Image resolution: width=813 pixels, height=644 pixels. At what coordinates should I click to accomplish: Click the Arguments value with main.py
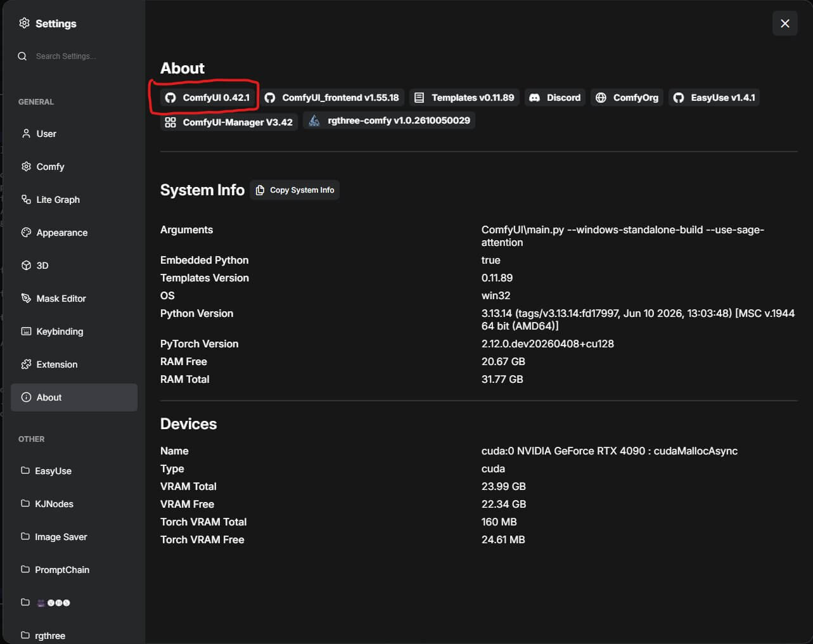point(623,236)
